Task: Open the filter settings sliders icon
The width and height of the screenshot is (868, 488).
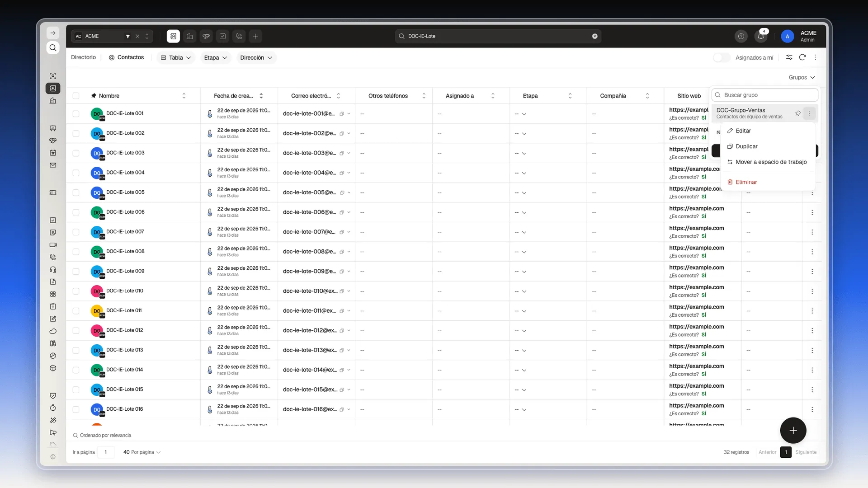Action: click(x=789, y=57)
